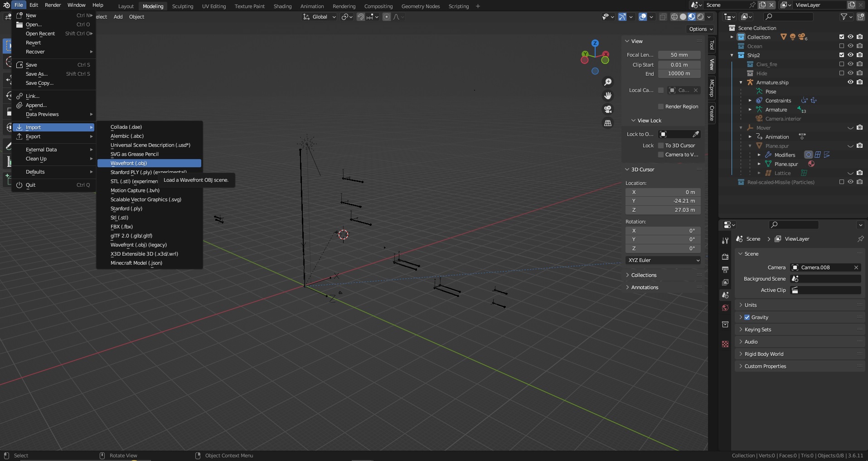Disable render for Collection via camera icon

point(860,37)
